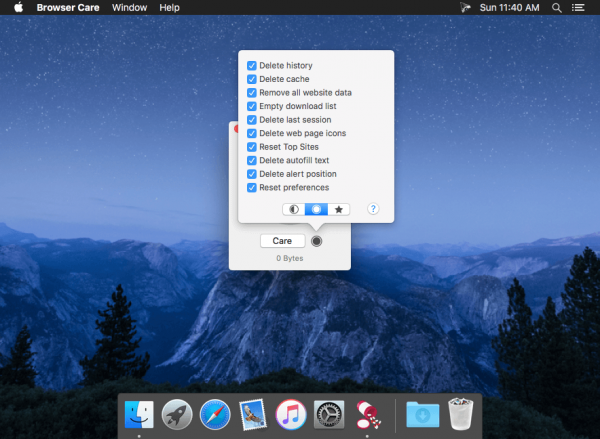Open Spotlight search magnifier

557,8
